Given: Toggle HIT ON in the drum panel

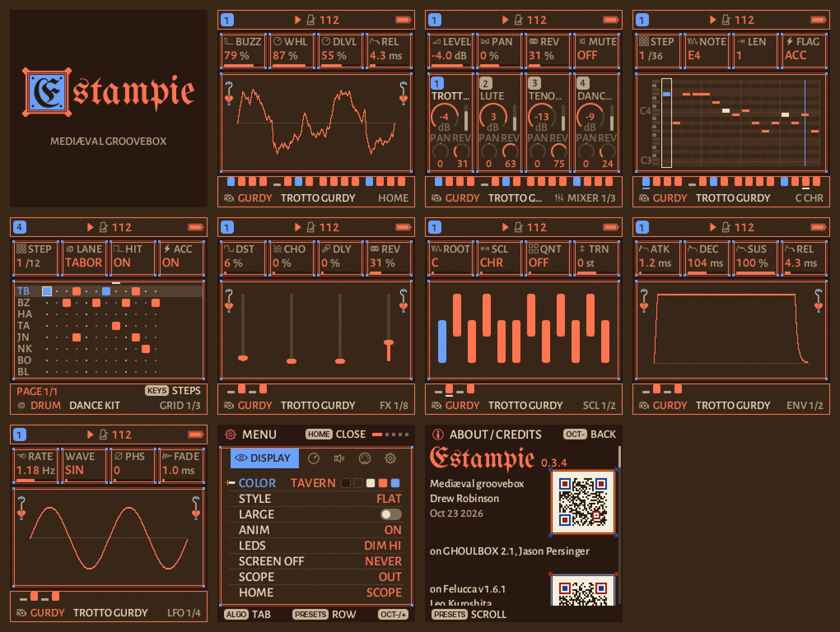Looking at the screenshot, I should coord(133,258).
